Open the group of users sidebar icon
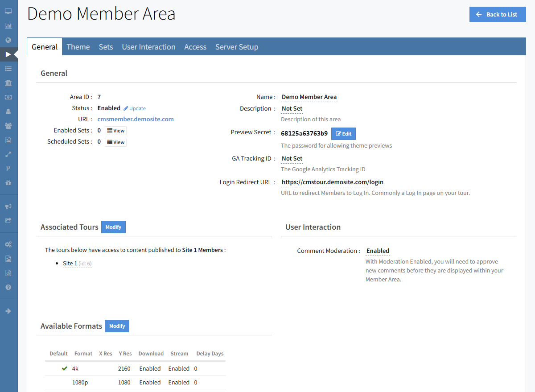Image resolution: width=535 pixels, height=392 pixels. (8, 126)
